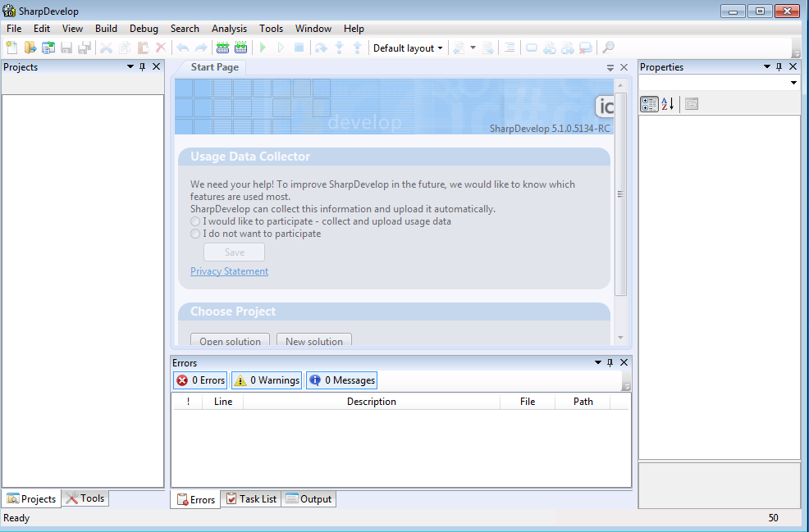Click the Save All double-disk icon

85,48
